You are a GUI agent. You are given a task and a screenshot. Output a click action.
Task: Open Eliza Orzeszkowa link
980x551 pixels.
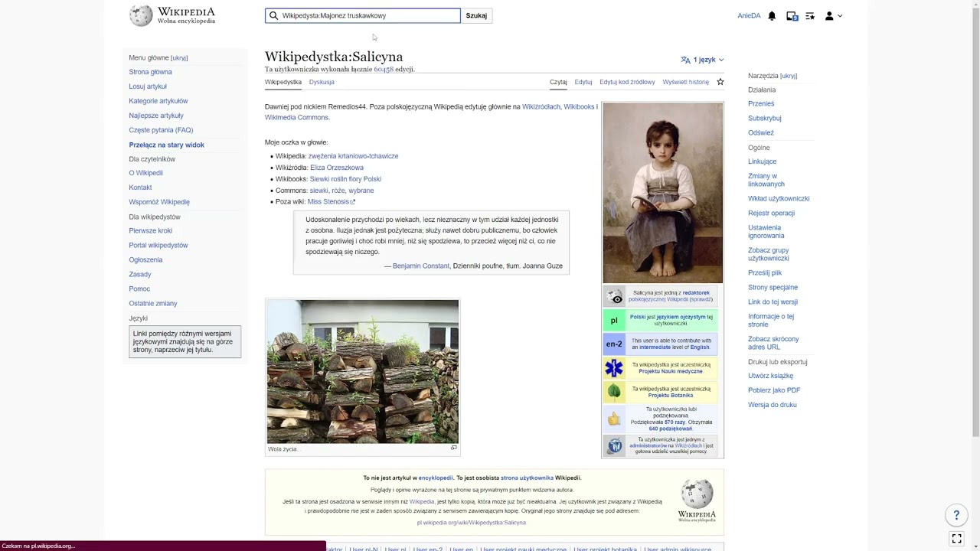coord(337,168)
